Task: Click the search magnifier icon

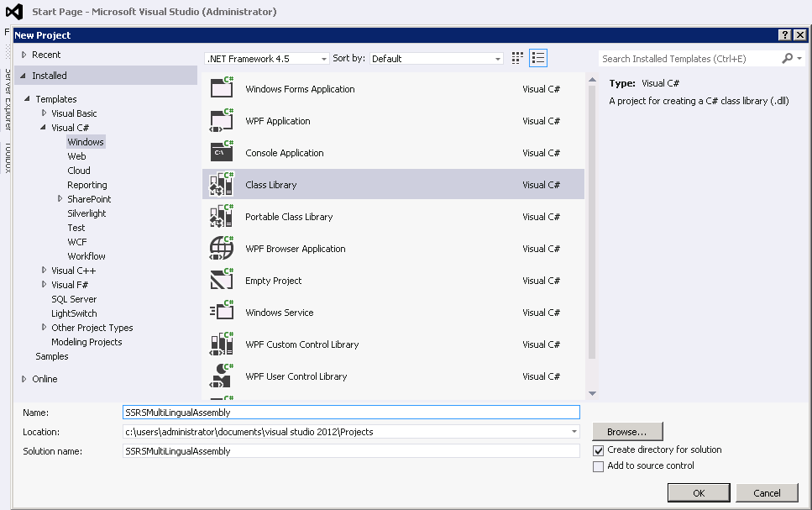Action: pos(787,58)
